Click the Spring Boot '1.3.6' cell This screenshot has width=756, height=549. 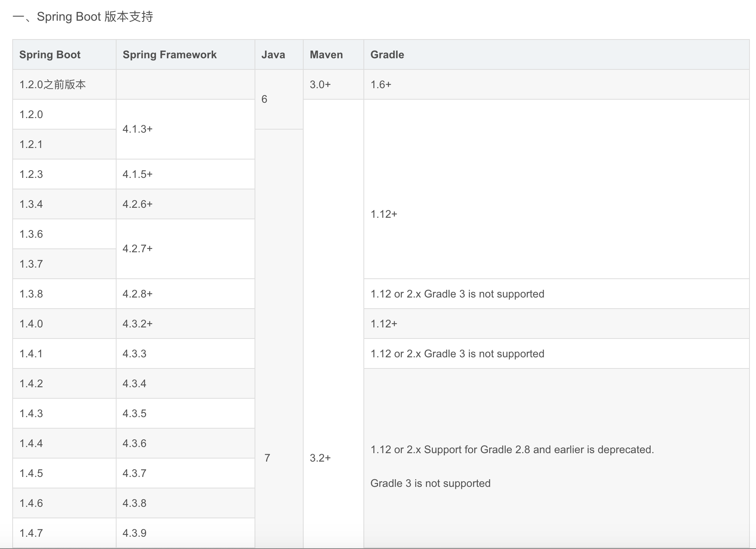[64, 234]
